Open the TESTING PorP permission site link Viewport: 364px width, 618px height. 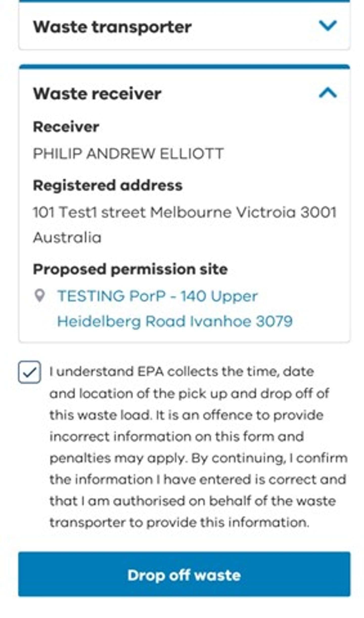pyautogui.click(x=157, y=296)
